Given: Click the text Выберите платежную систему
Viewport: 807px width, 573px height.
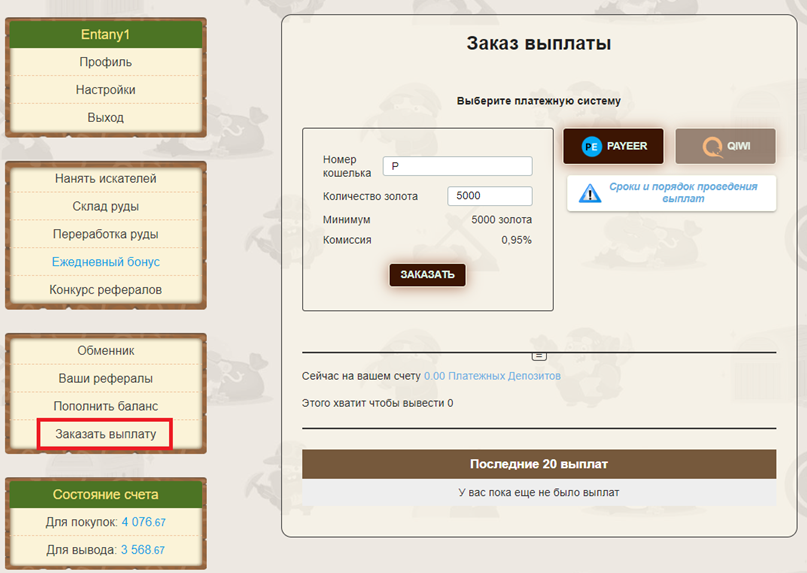Looking at the screenshot, I should coord(539,101).
